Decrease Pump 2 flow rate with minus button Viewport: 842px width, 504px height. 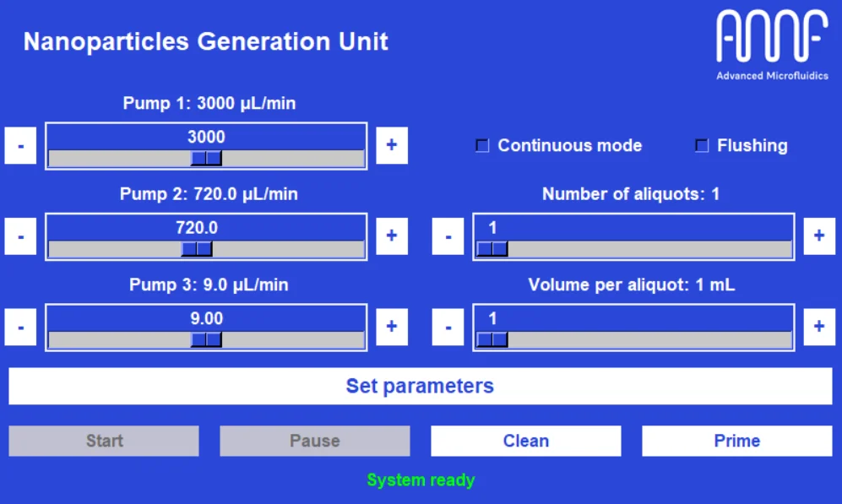(19, 236)
